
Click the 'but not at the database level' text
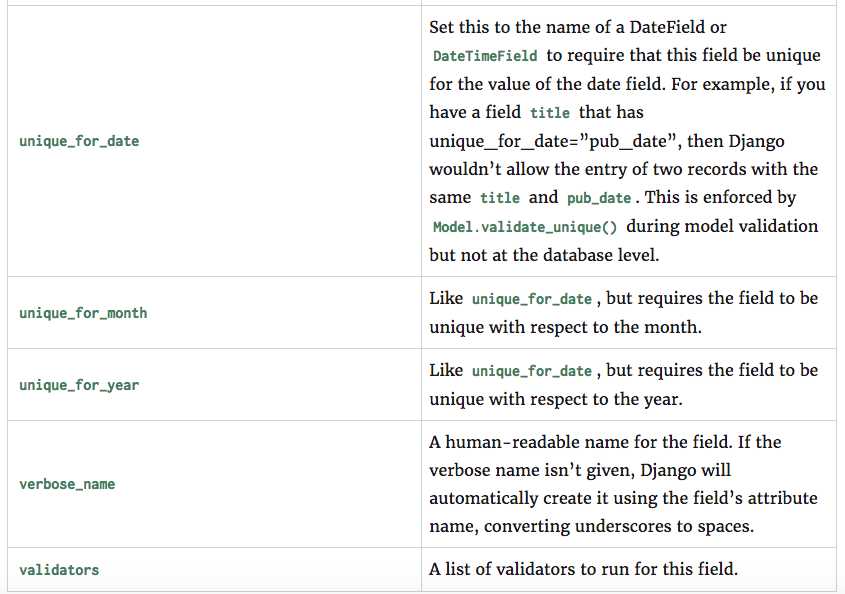point(544,255)
